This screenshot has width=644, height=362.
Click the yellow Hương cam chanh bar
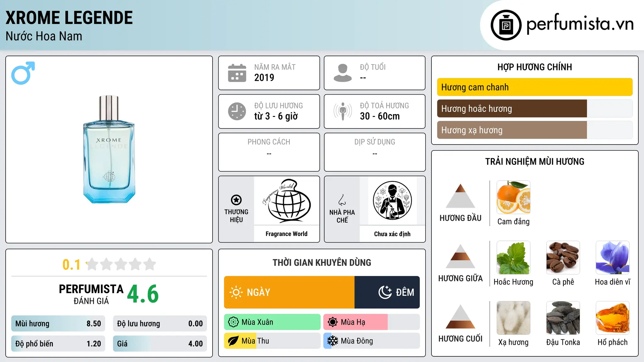[535, 87]
